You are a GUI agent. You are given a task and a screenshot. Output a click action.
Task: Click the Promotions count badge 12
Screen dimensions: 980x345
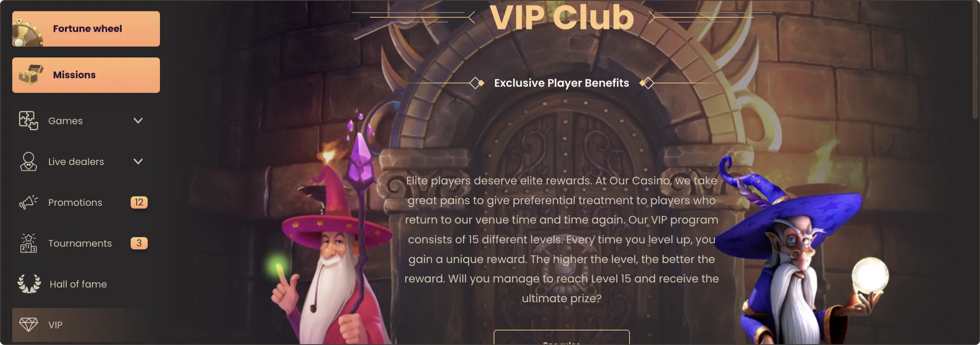click(139, 202)
